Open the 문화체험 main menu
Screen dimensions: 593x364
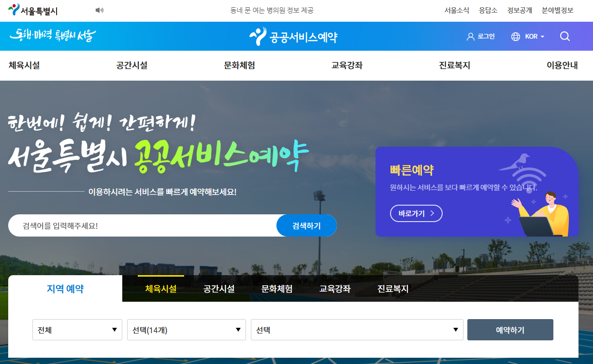240,65
